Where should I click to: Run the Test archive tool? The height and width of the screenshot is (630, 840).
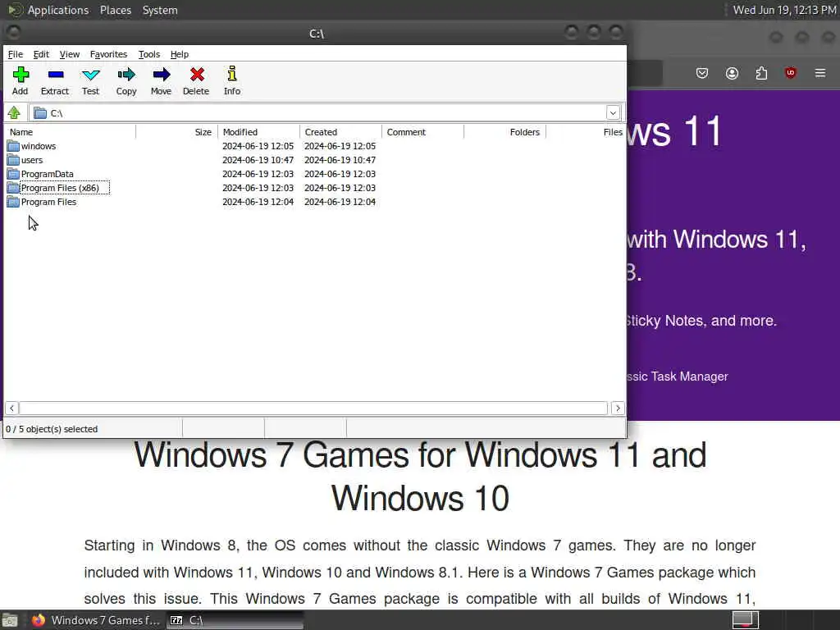click(90, 75)
